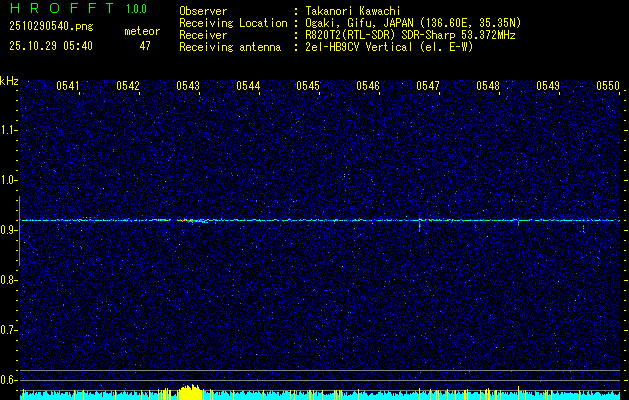Click the HROFFT title text
Viewport: 629px width, 400px height.
click(61, 9)
